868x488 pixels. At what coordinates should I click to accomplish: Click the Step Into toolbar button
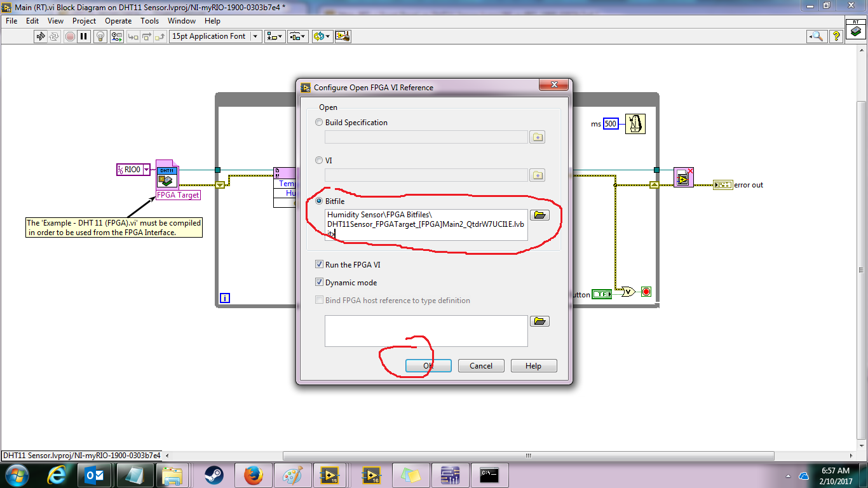(133, 36)
